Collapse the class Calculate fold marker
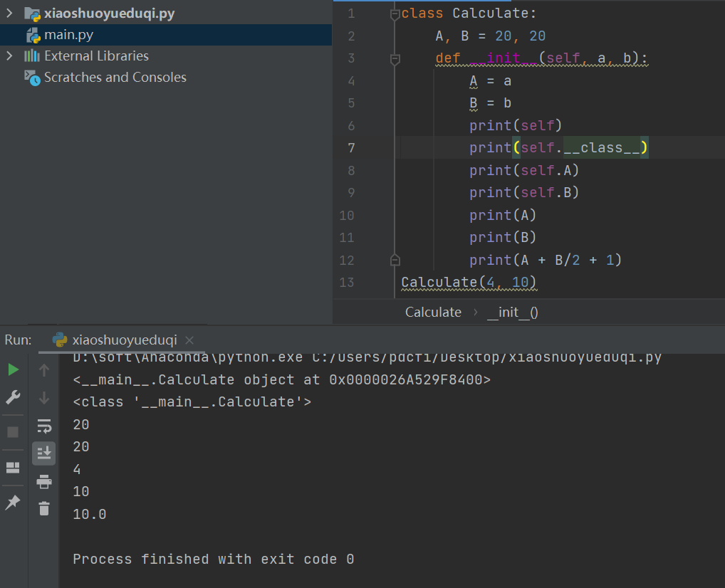This screenshot has width=725, height=588. 395,15
